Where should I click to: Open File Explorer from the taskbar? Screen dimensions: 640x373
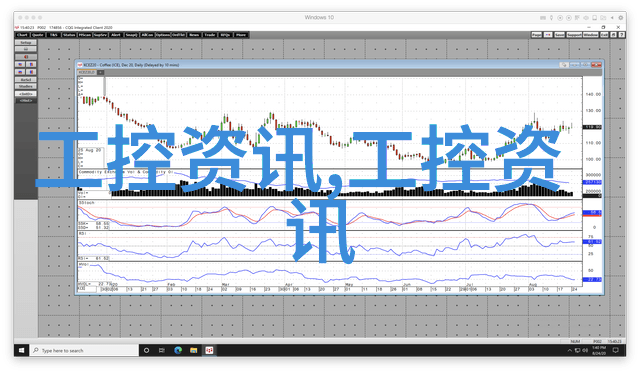point(193,350)
